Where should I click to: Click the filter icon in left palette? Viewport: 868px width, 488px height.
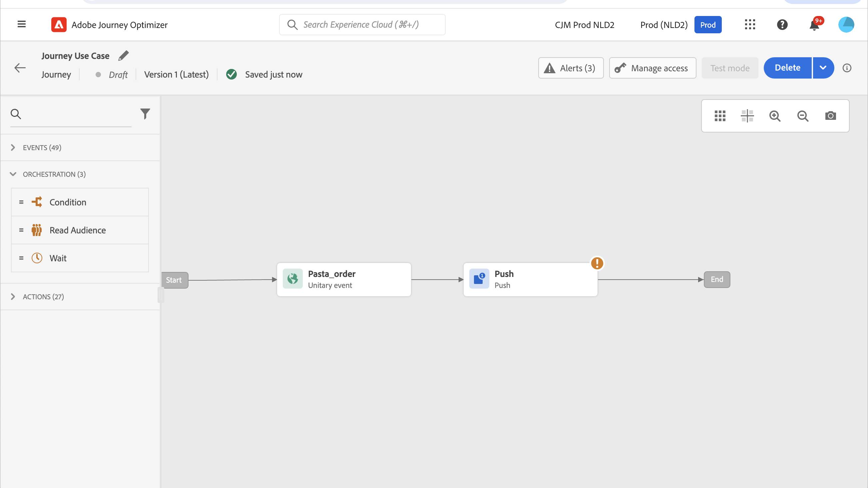(x=145, y=114)
